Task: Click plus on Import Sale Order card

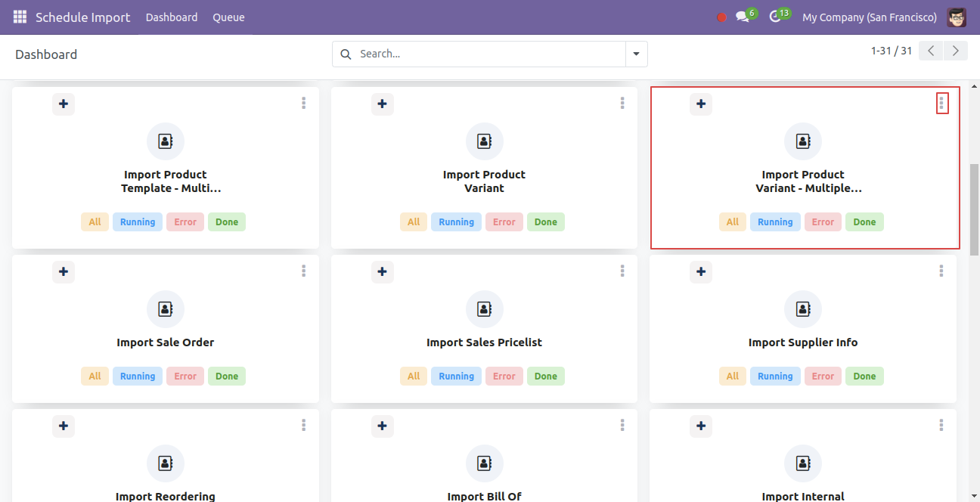Action: [64, 271]
